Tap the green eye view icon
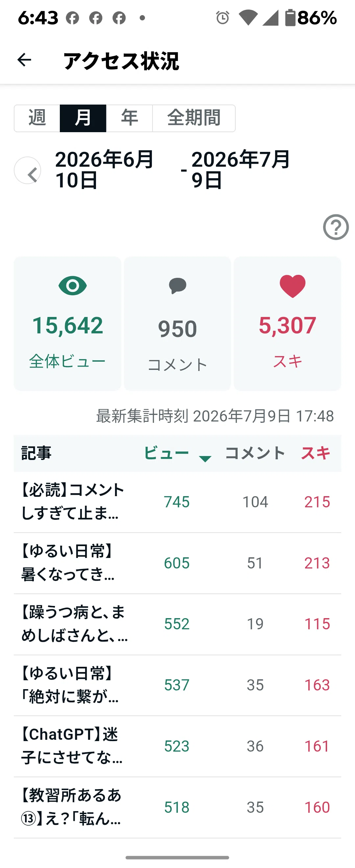 (x=72, y=286)
